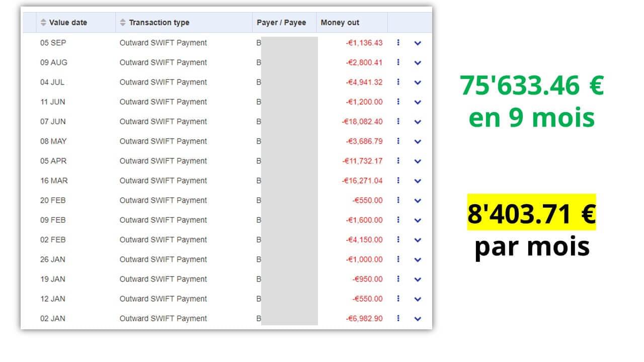Image resolution: width=644 pixels, height=362 pixels.
Task: Show more options for the 16 MAR payment
Action: pos(398,180)
